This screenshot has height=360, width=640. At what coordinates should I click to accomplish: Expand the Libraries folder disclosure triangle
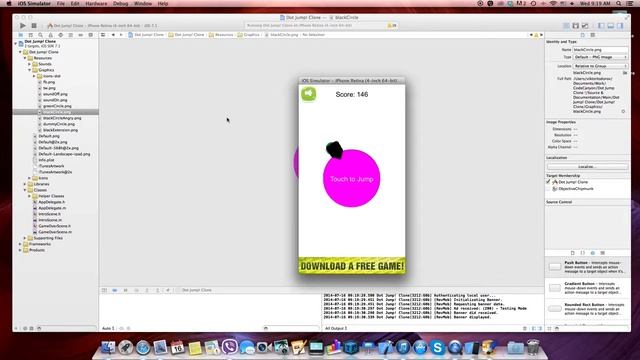coord(25,184)
